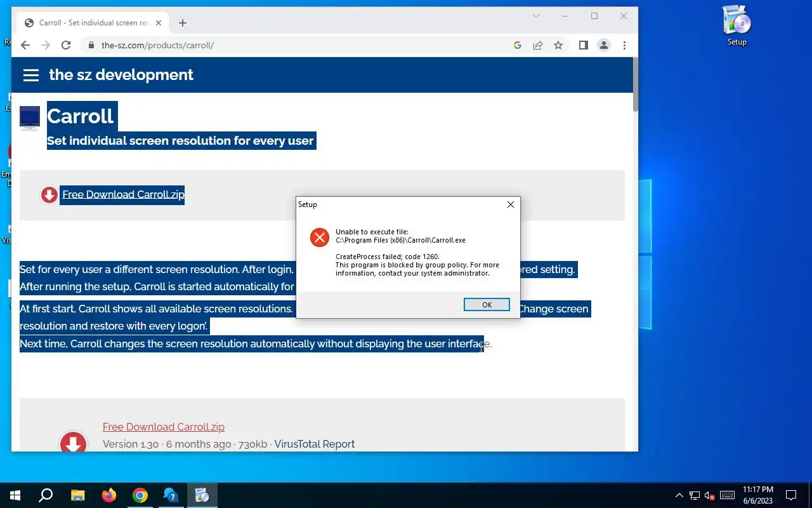Select the Carroll - Set individual screen tab
The height and width of the screenshot is (508, 812).
[x=93, y=23]
